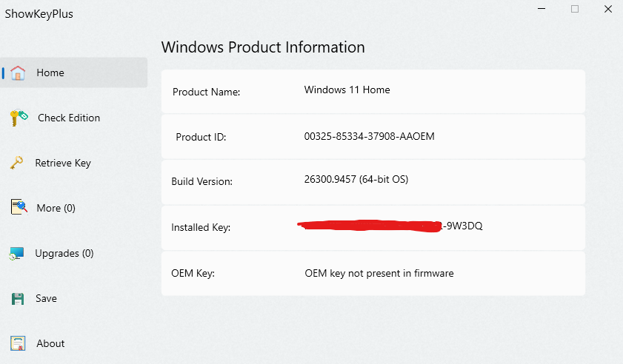Click the Upgrades monitor icon

(17, 253)
